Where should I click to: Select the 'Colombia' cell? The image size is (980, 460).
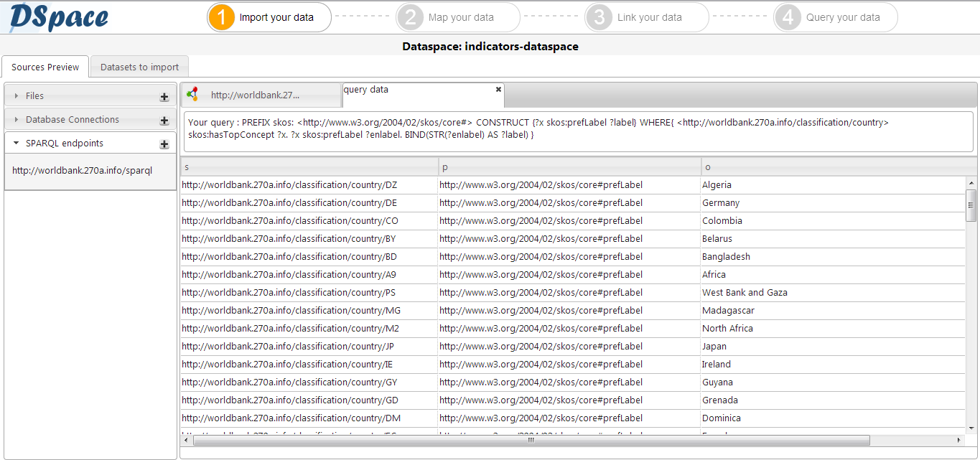point(833,221)
